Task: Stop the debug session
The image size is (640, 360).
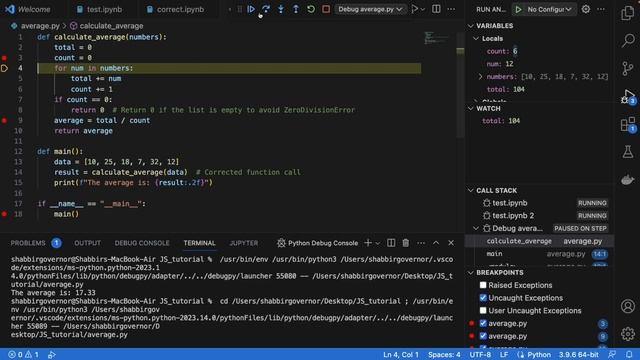Action: click(x=326, y=9)
